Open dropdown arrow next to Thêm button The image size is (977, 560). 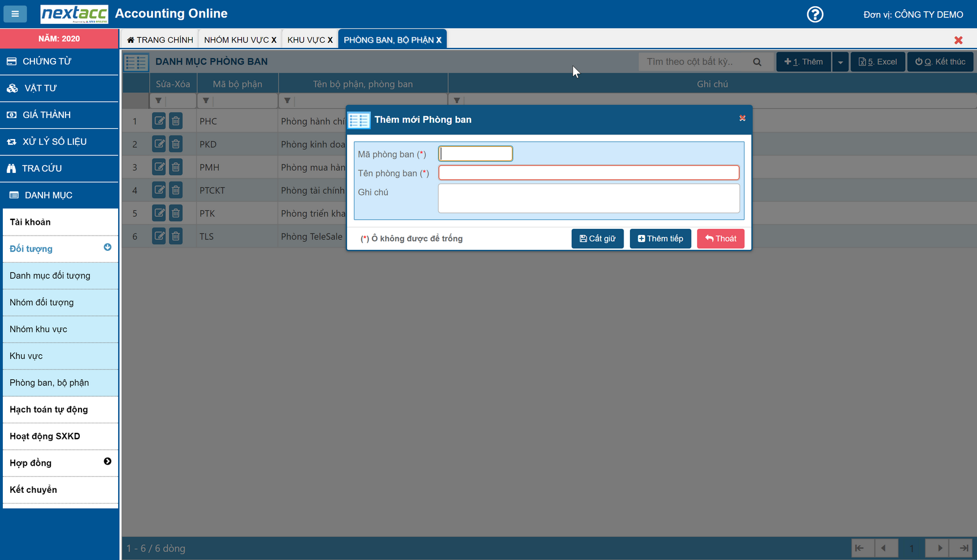pyautogui.click(x=840, y=62)
